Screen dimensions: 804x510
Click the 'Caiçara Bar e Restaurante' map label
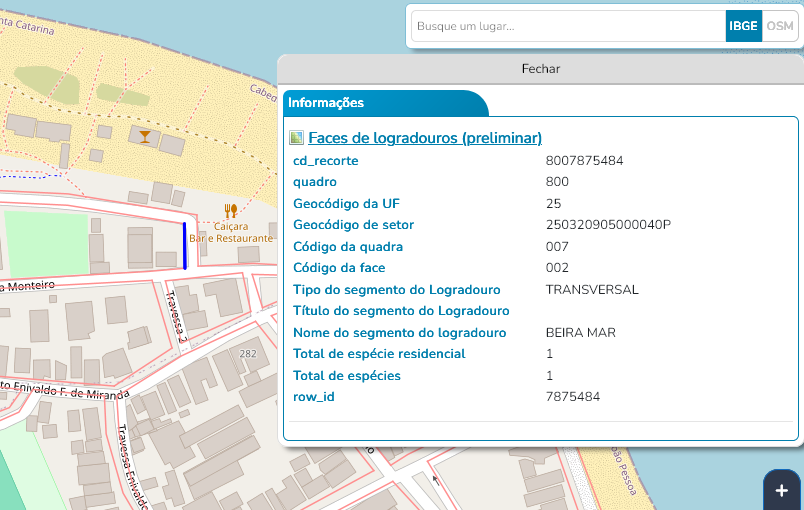(231, 233)
